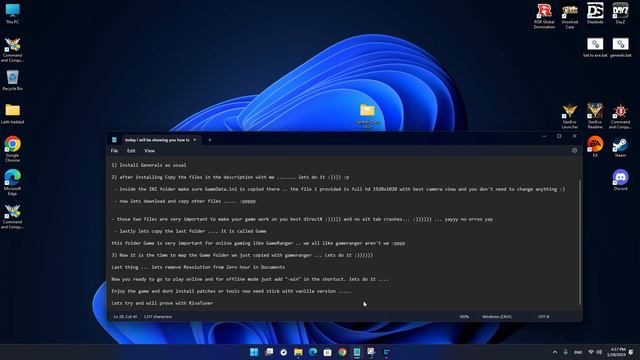The width and height of the screenshot is (640, 360).
Task: Open Microsoft Store from the taskbar
Action: click(x=327, y=352)
